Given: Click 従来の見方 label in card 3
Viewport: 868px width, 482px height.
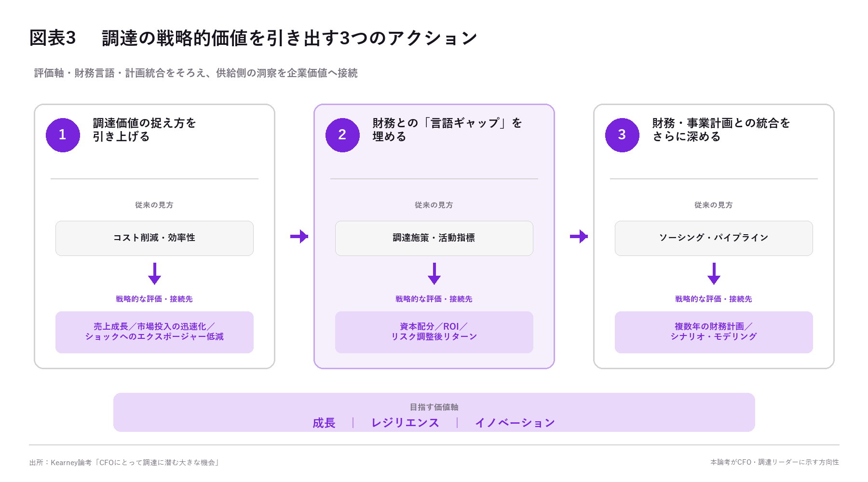Looking at the screenshot, I should pos(714,205).
